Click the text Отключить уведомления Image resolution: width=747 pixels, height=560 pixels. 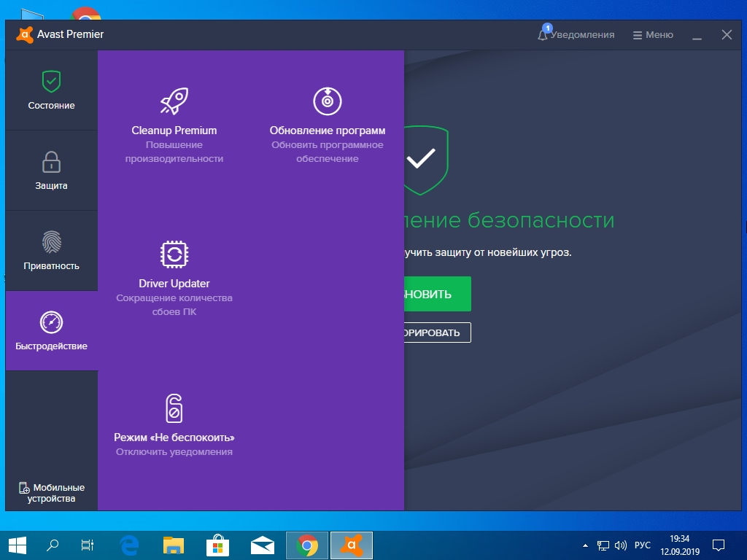click(174, 451)
